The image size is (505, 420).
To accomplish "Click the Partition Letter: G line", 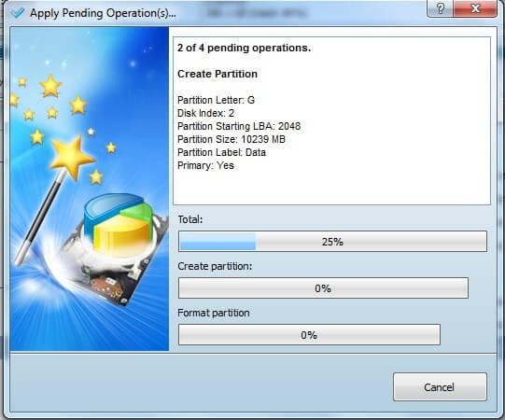I will (216, 100).
